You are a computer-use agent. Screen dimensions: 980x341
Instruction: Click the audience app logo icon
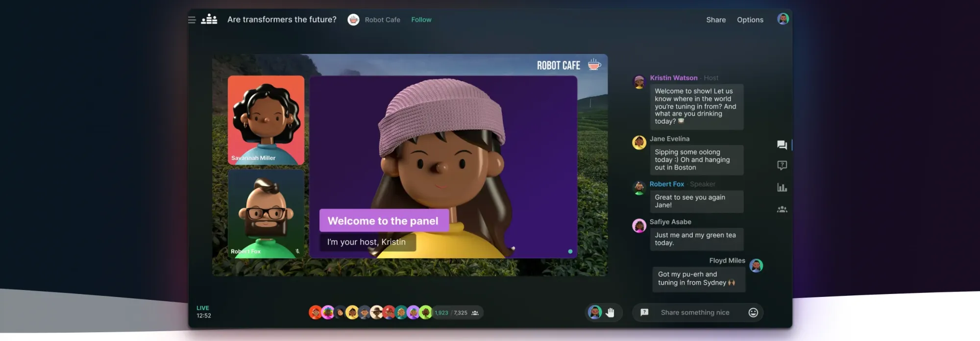point(209,19)
